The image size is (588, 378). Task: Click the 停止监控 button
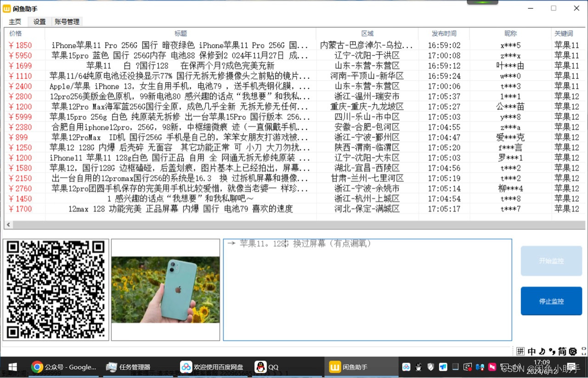(x=551, y=301)
